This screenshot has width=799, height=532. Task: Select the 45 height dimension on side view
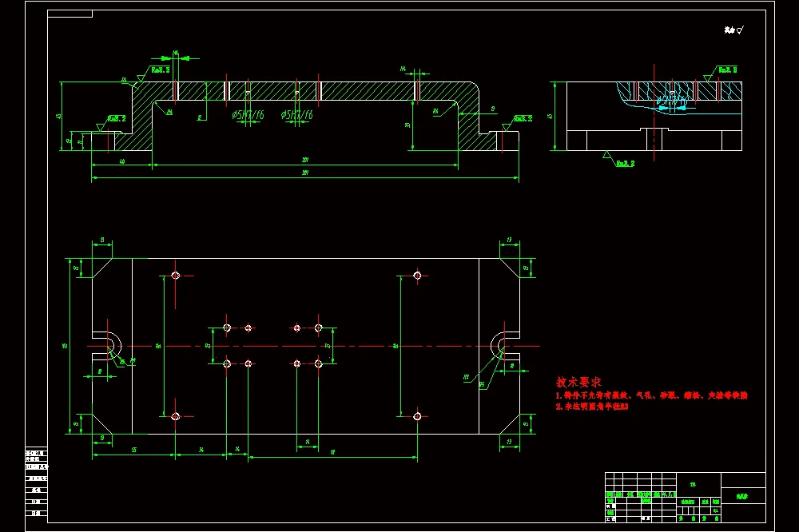point(550,116)
